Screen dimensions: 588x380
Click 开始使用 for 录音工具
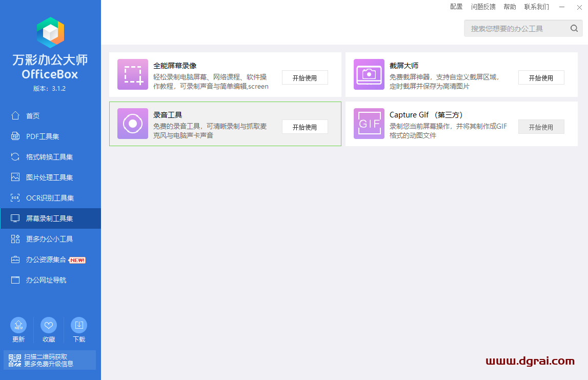pyautogui.click(x=305, y=127)
